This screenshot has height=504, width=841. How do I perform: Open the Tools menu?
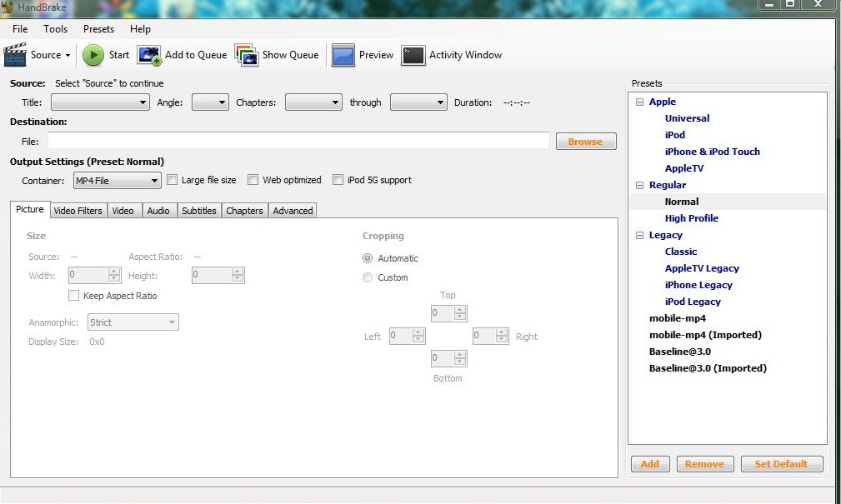pos(56,29)
